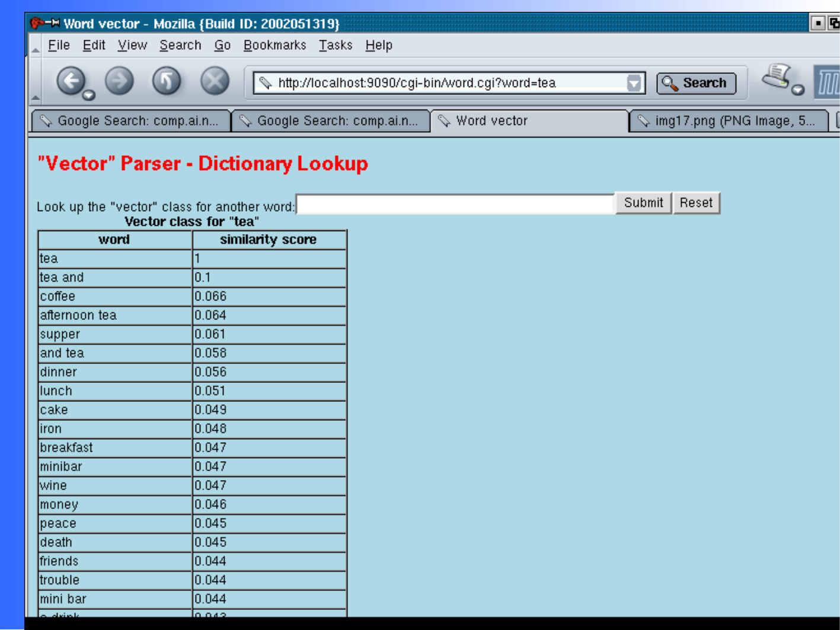The height and width of the screenshot is (630, 840).
Task: Click the Back navigation button
Action: 71,81
